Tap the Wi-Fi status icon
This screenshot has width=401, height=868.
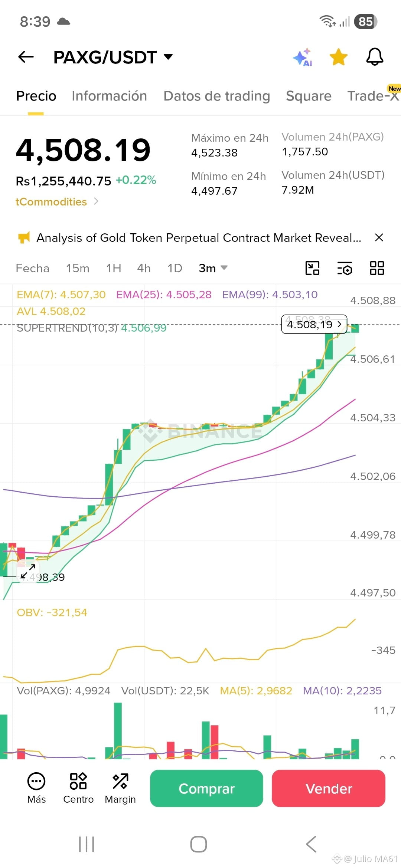pyautogui.click(x=327, y=22)
